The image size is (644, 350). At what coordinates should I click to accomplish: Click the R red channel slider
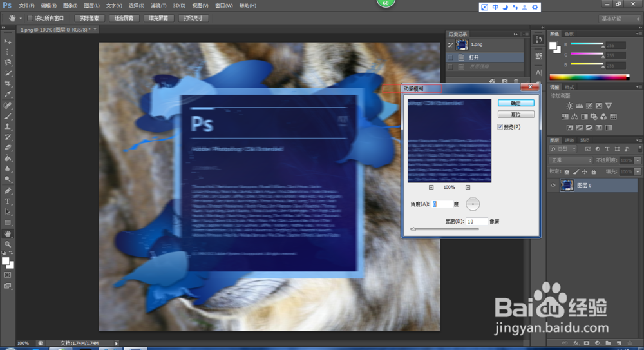coord(587,44)
